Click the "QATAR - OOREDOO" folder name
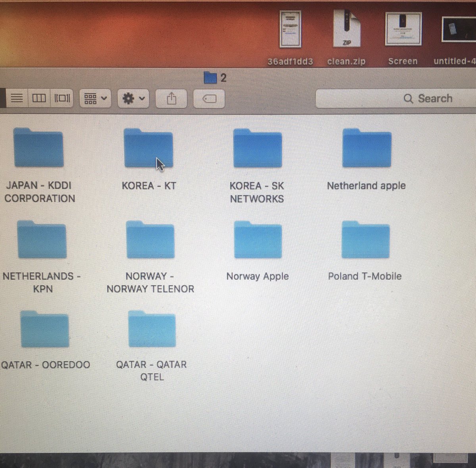Viewport: 476px width, 468px height. click(x=45, y=365)
